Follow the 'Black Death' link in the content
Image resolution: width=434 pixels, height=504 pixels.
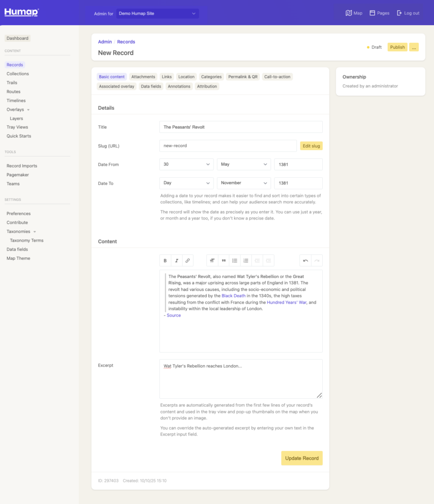pos(233,295)
